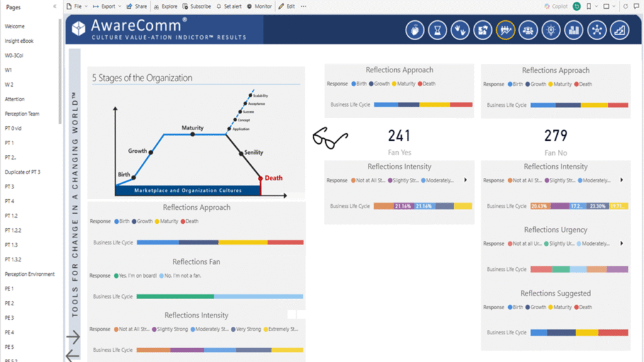Open the network hub icon in the header
The height and width of the screenshot is (362, 644).
click(597, 30)
